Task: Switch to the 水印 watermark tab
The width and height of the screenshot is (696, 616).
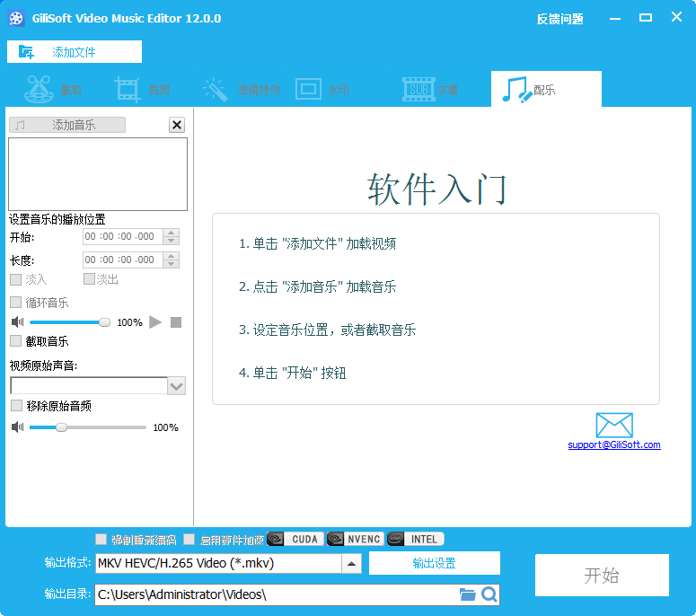Action: tap(322, 90)
